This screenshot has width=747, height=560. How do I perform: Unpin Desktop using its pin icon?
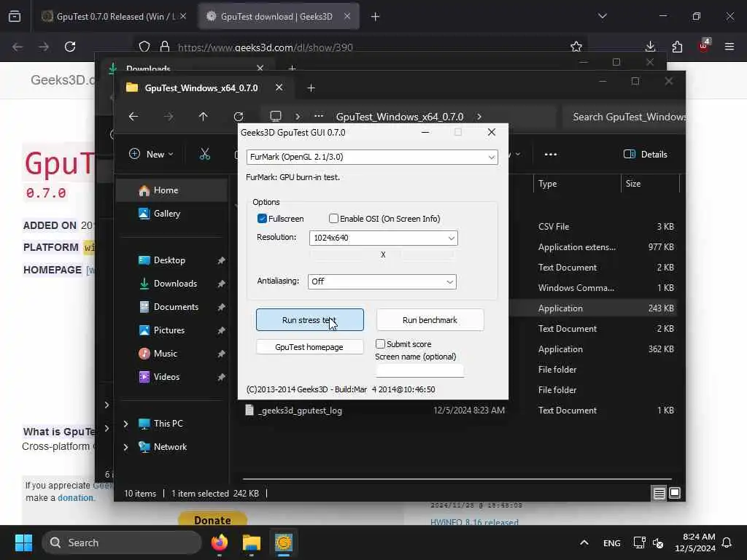221,260
